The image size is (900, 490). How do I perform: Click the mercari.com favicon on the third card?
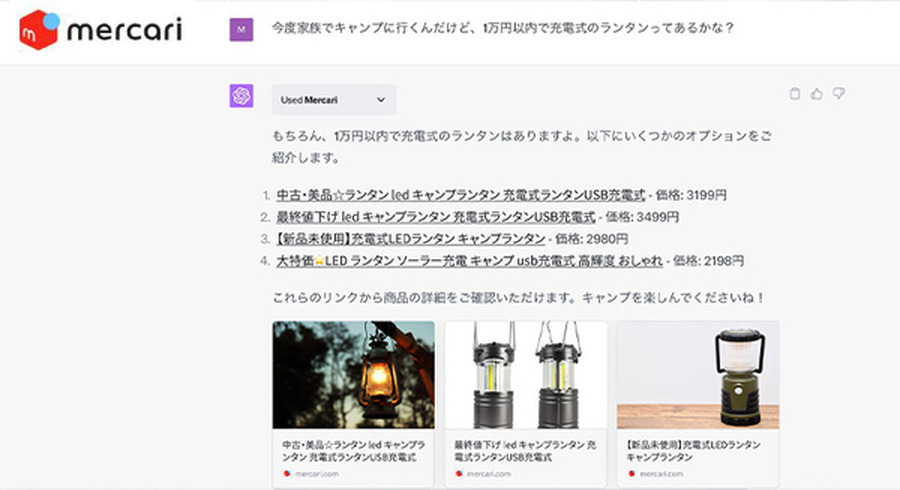[630, 473]
